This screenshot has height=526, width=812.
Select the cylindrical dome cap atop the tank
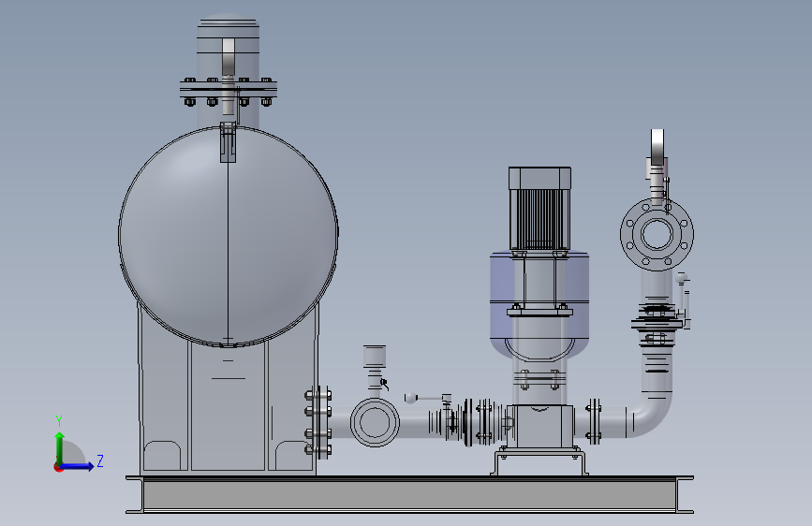click(228, 47)
